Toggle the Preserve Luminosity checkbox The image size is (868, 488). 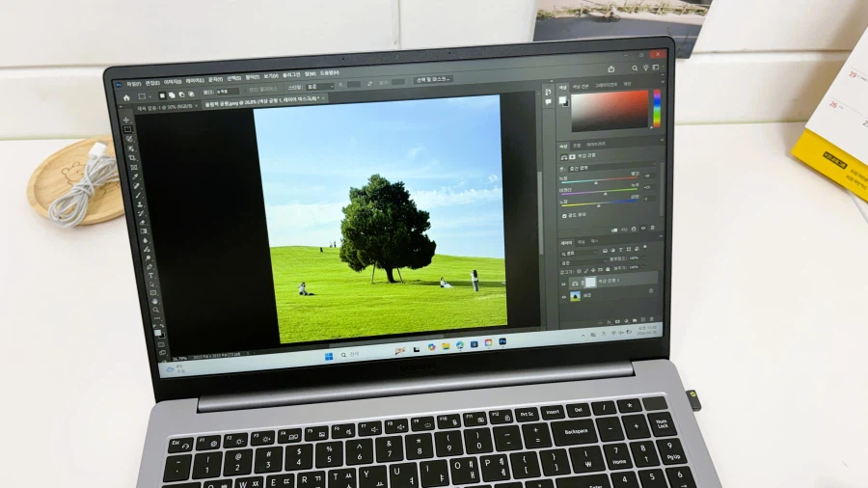tap(563, 214)
